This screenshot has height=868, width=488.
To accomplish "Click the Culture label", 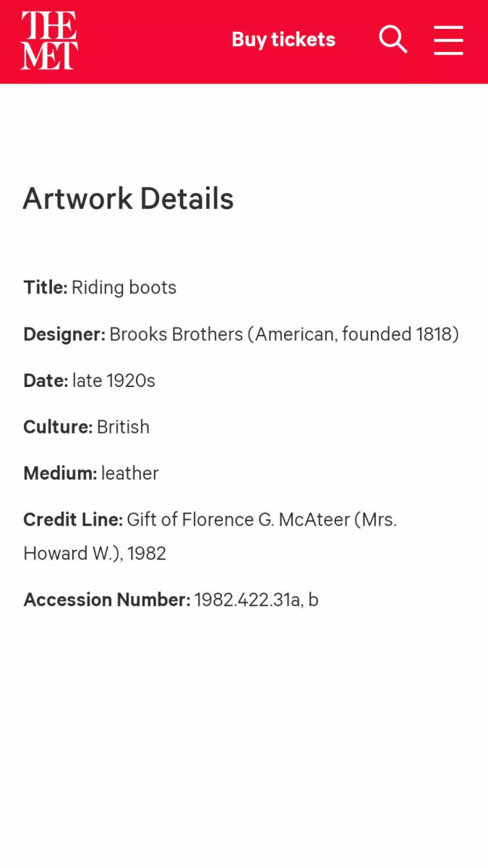I will coord(58,427).
